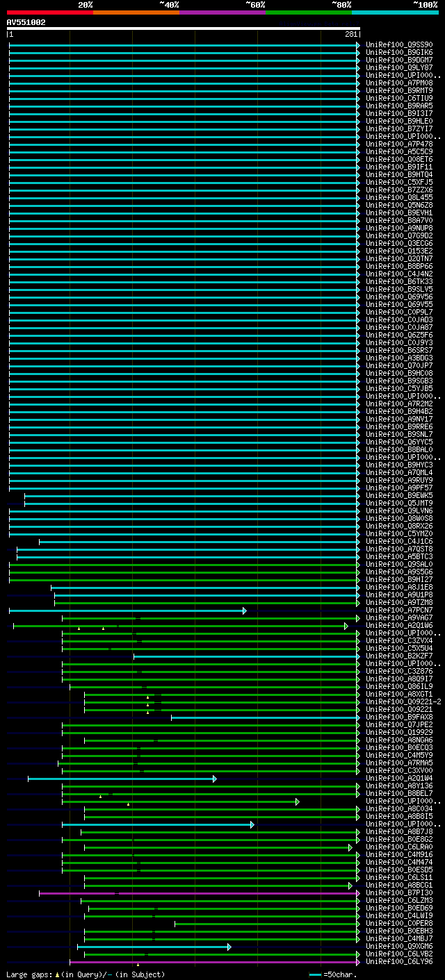Click the UniRef100_C0PER8 hit name
The image size is (445, 980).
tap(399, 924)
